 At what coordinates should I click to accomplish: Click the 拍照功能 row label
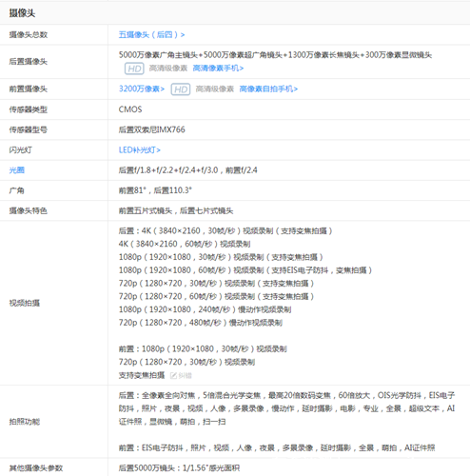click(25, 422)
